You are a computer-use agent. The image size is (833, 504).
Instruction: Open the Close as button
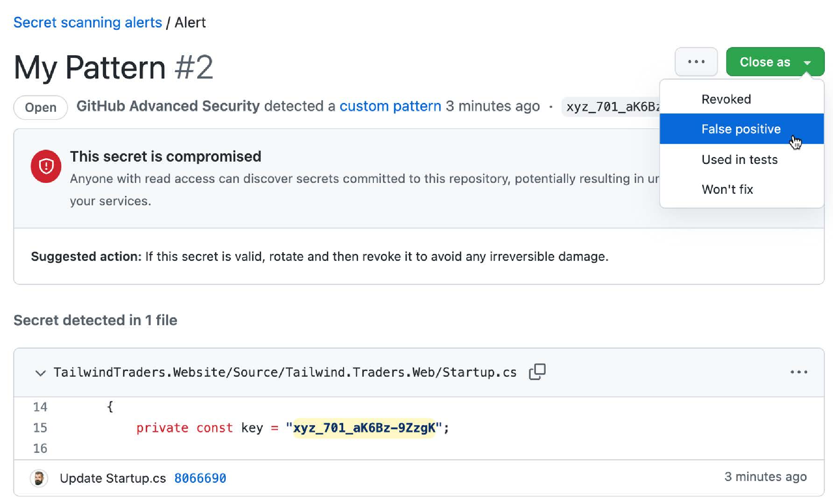coord(775,62)
